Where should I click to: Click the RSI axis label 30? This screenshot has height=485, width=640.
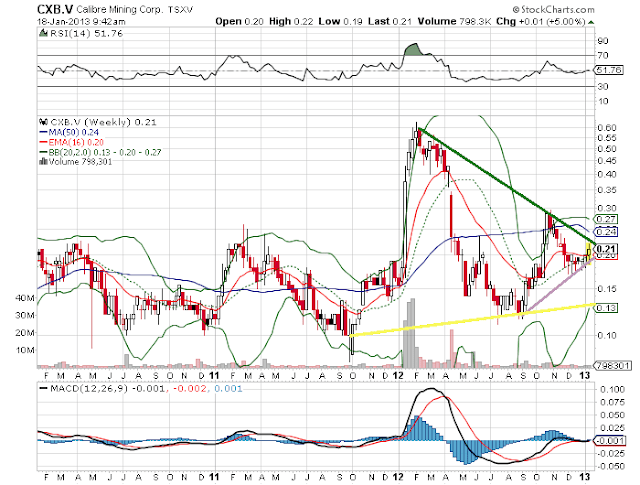603,86
